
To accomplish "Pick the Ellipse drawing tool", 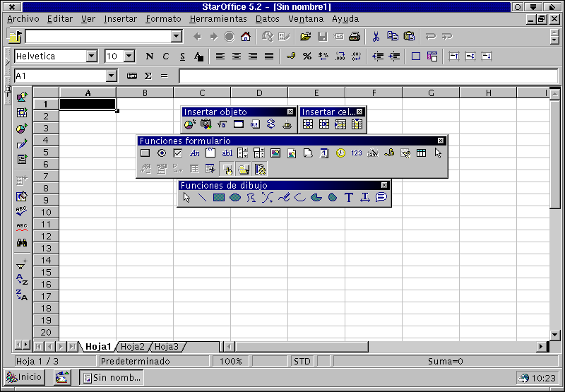I will (235, 198).
